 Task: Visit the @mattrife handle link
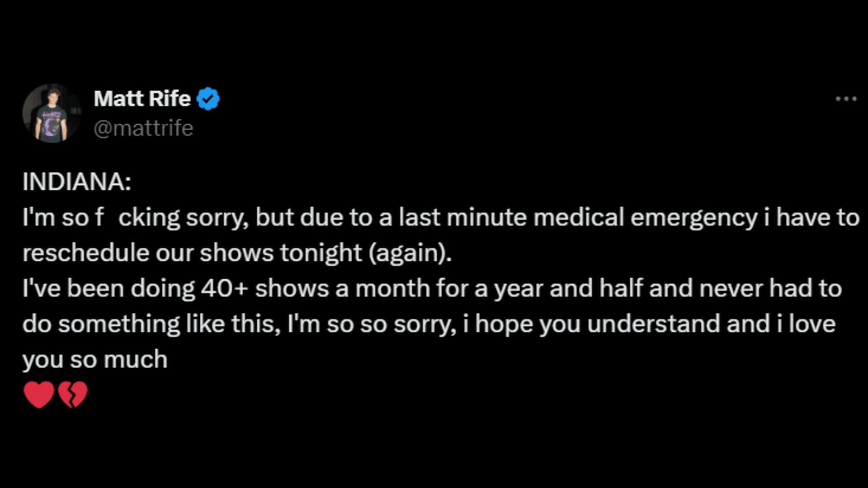coord(143,128)
